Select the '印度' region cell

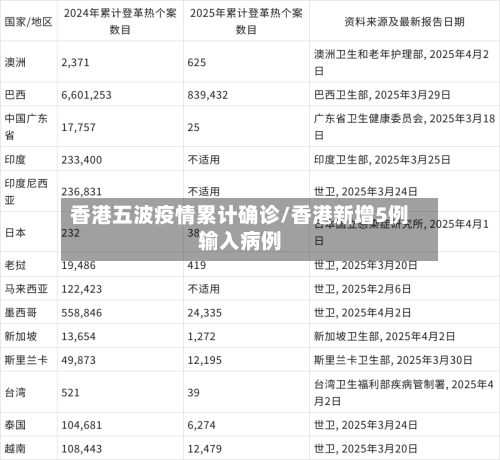click(15, 160)
